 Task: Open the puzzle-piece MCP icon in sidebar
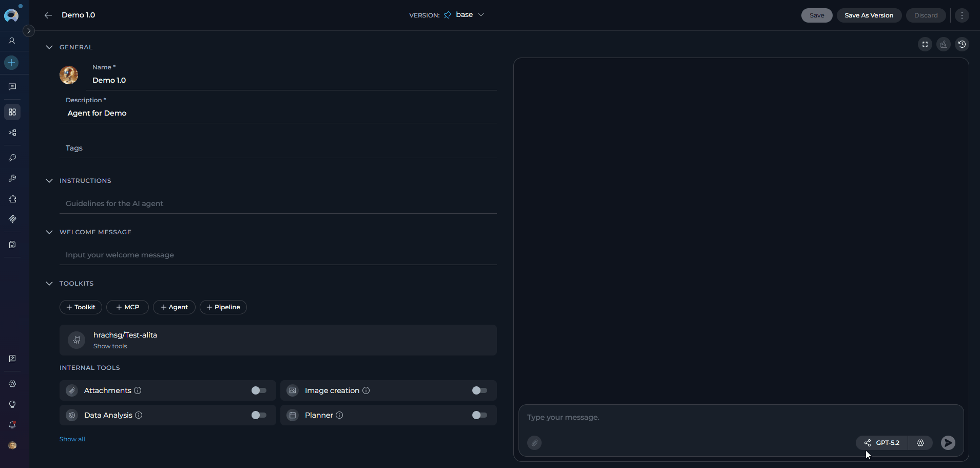tap(12, 199)
